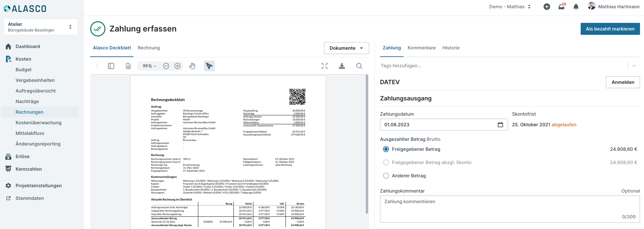
Task: Select Freigegebener Betrag abzgl. Skonto option
Action: tap(386, 162)
